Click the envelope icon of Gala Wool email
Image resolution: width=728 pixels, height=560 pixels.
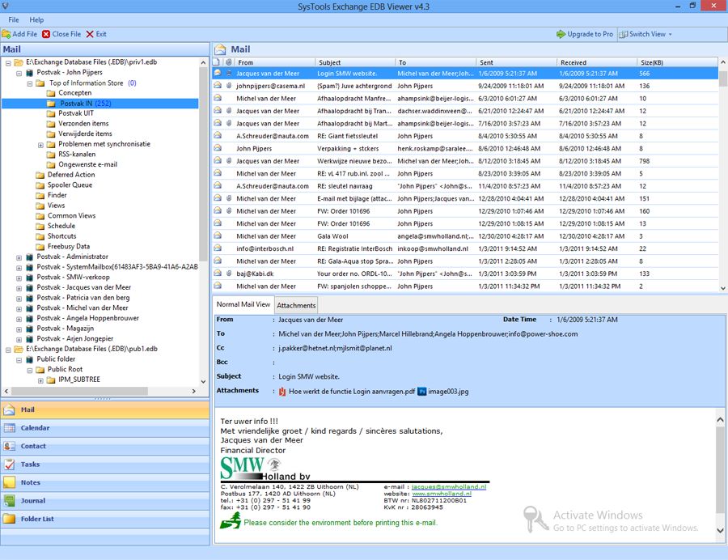218,235
